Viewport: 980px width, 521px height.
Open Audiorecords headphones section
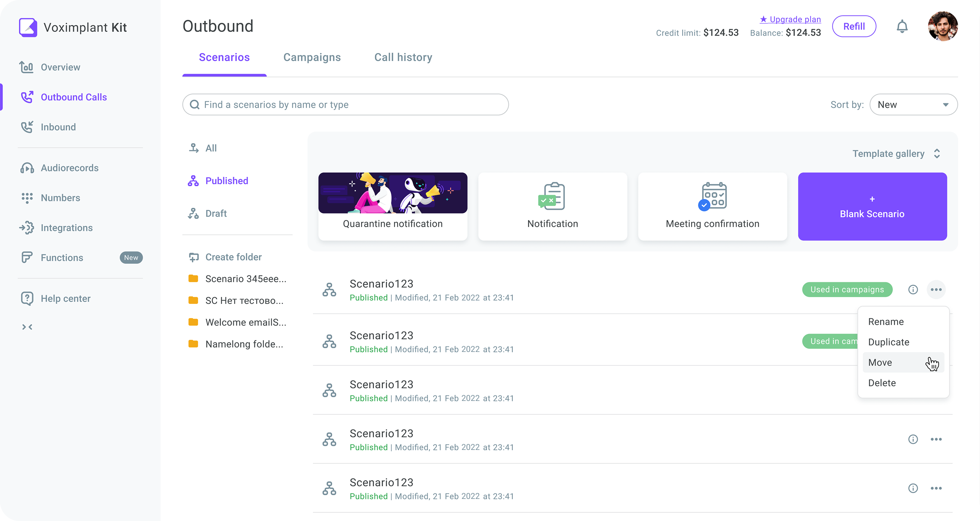click(x=60, y=168)
